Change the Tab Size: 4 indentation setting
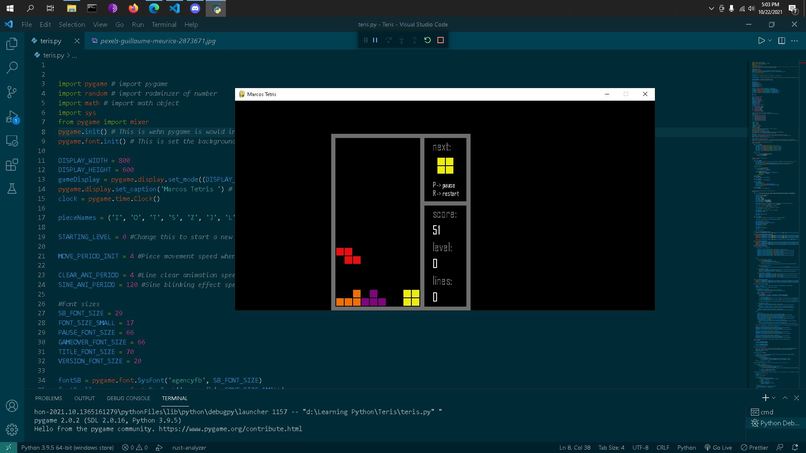 coord(611,447)
